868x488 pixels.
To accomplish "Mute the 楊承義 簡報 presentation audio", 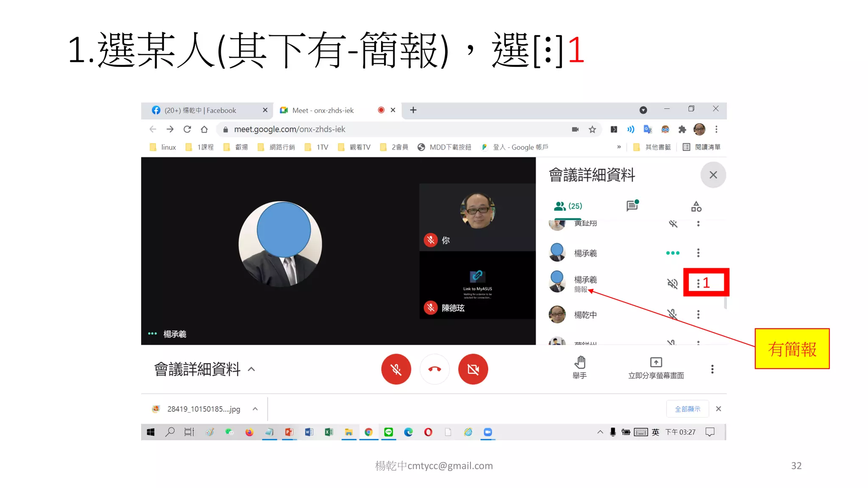I will (x=673, y=283).
